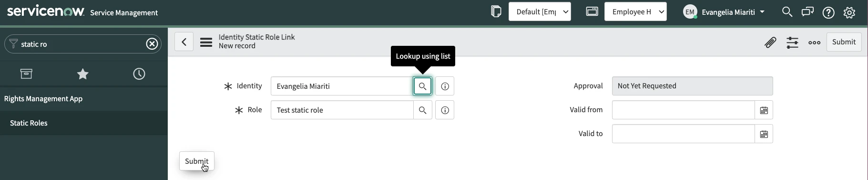Clear the navigator filter text

pos(152,44)
